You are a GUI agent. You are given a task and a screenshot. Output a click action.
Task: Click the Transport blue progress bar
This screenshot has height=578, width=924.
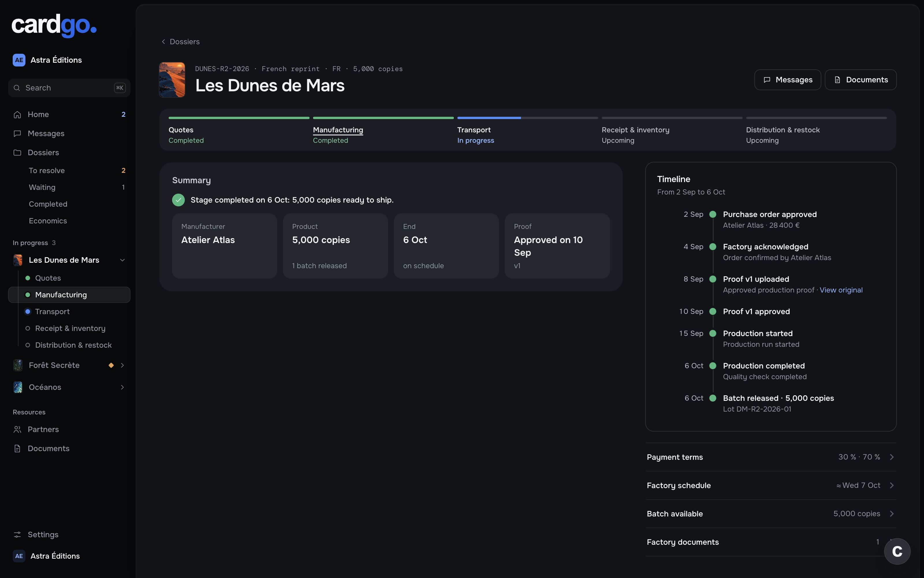pyautogui.click(x=489, y=118)
